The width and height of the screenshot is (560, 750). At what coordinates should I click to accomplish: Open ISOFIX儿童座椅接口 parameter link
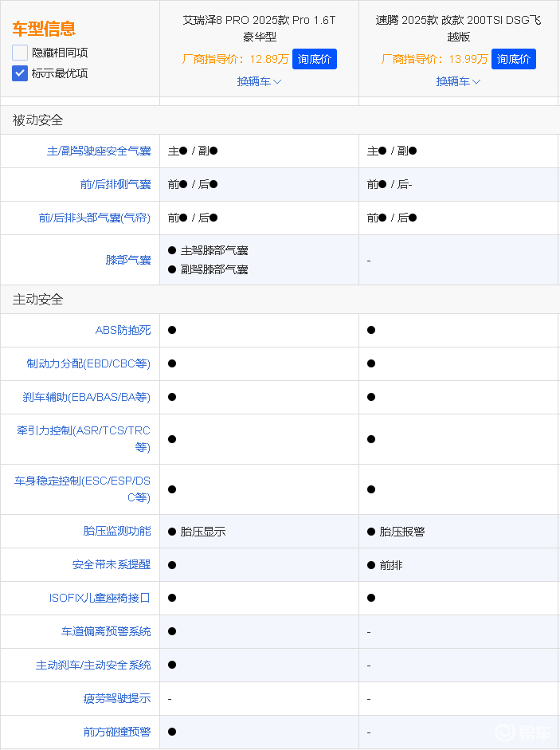(100, 598)
